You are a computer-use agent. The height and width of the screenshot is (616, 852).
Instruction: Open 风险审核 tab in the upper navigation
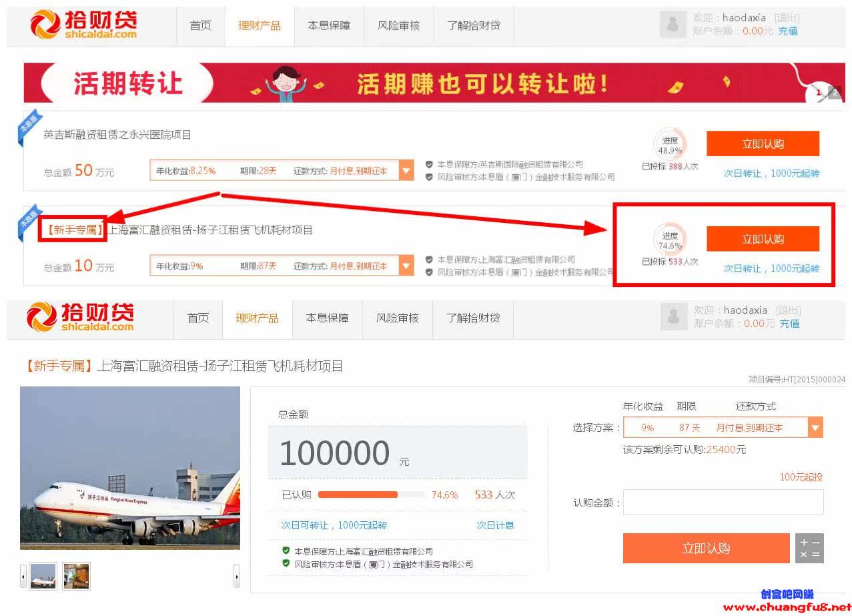[x=398, y=25]
